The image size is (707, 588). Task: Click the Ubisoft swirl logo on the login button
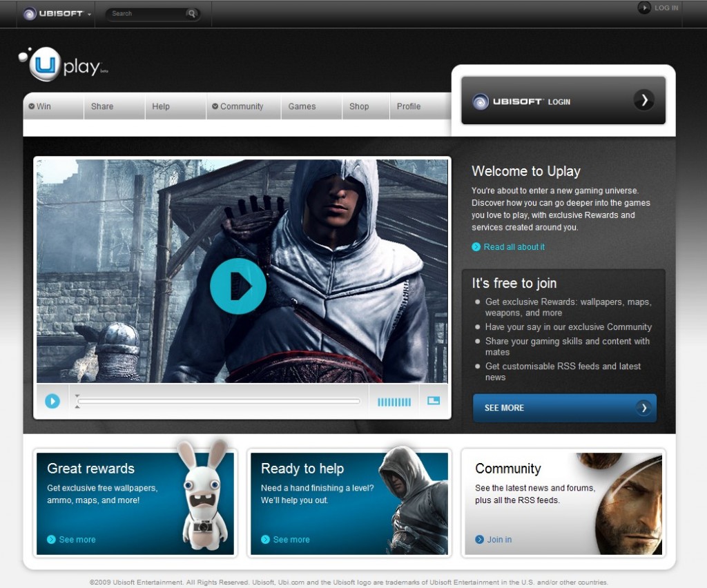pyautogui.click(x=482, y=100)
